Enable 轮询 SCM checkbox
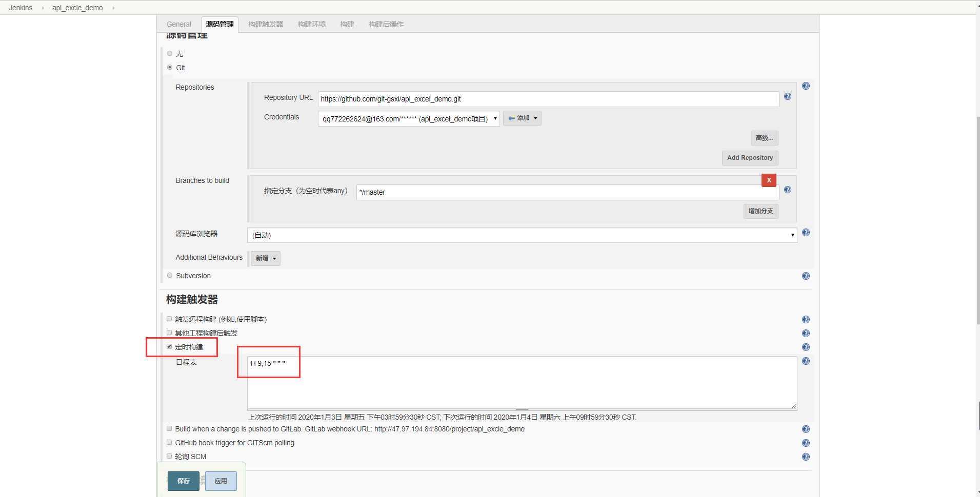980x497 pixels. tap(169, 456)
